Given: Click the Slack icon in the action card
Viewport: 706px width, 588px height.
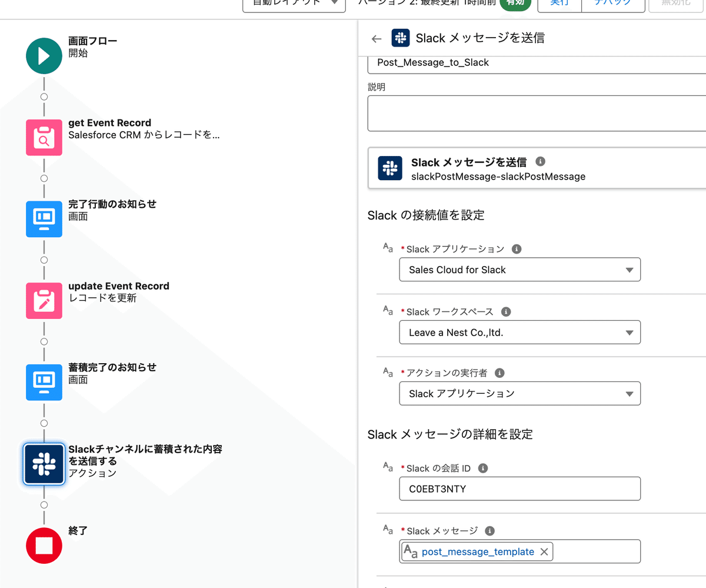Looking at the screenshot, I should [389, 168].
